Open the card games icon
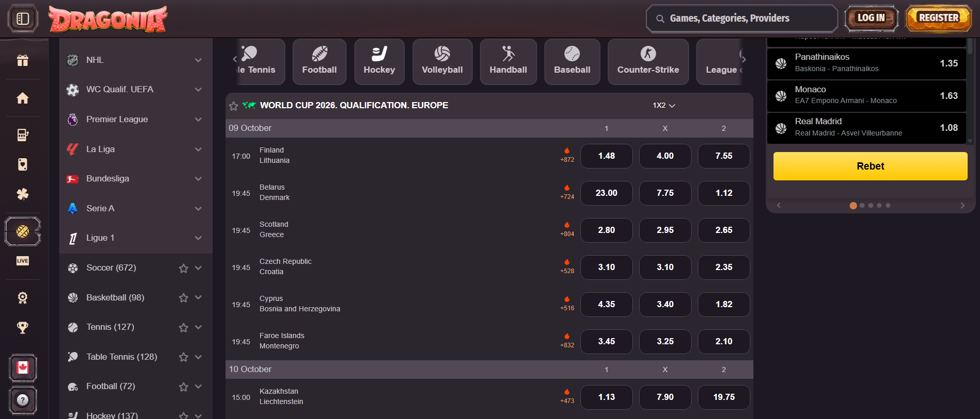The width and height of the screenshot is (980, 419). [x=23, y=164]
